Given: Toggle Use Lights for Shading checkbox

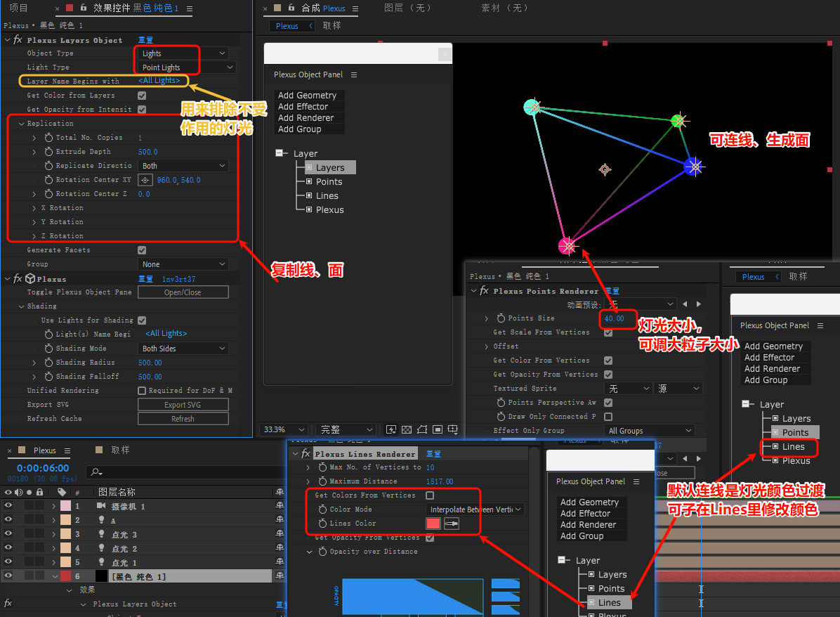Looking at the screenshot, I should (142, 320).
